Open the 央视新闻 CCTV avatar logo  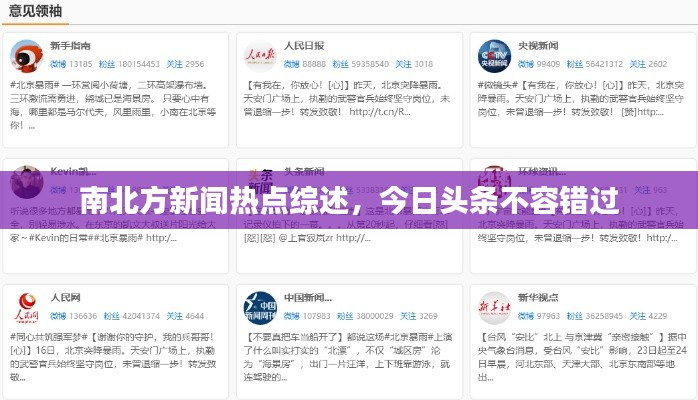[x=494, y=56]
